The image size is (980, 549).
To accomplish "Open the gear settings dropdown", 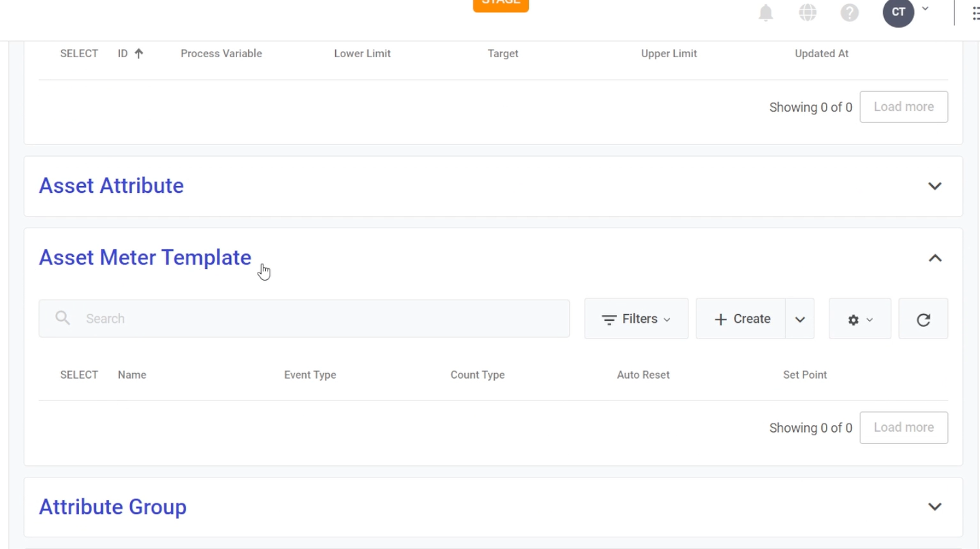I will tap(859, 319).
